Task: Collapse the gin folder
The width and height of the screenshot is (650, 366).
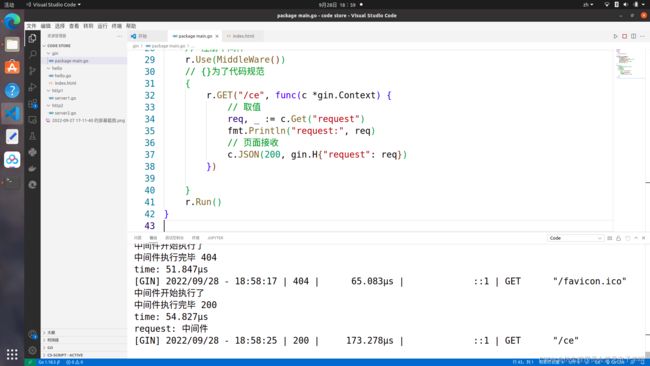Action: pos(84,53)
